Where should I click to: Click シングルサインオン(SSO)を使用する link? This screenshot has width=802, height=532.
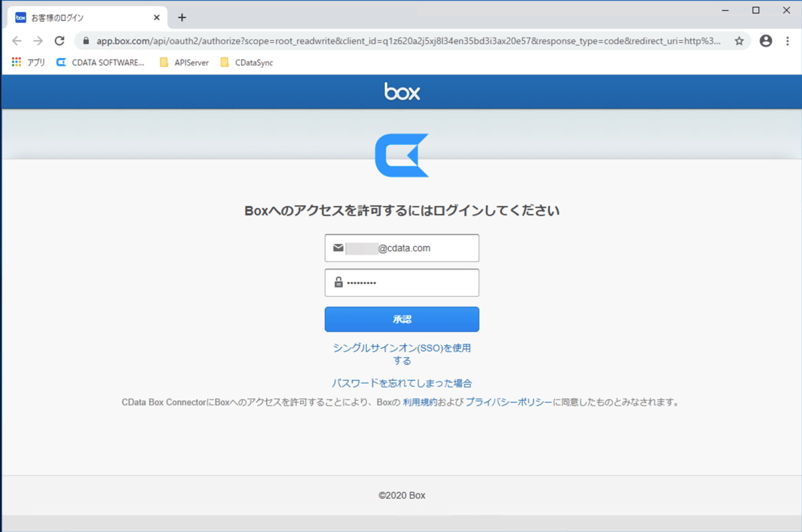tap(402, 354)
